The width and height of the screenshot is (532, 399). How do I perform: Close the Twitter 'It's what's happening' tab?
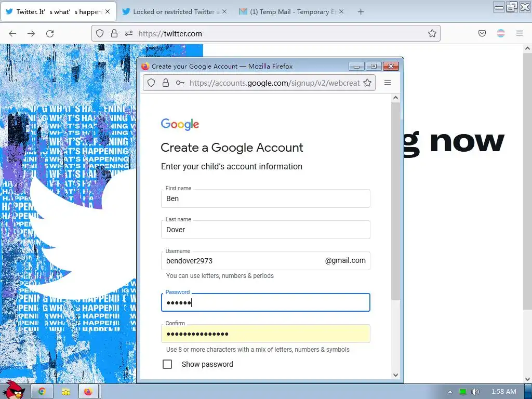coord(108,11)
